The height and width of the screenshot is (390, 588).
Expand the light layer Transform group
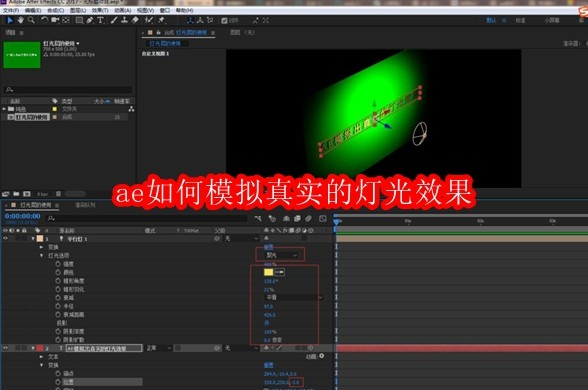[x=41, y=247]
